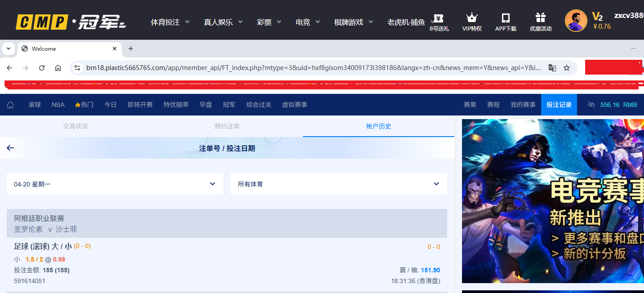Open the 8号送礼 gift ticket icon

pos(439,18)
